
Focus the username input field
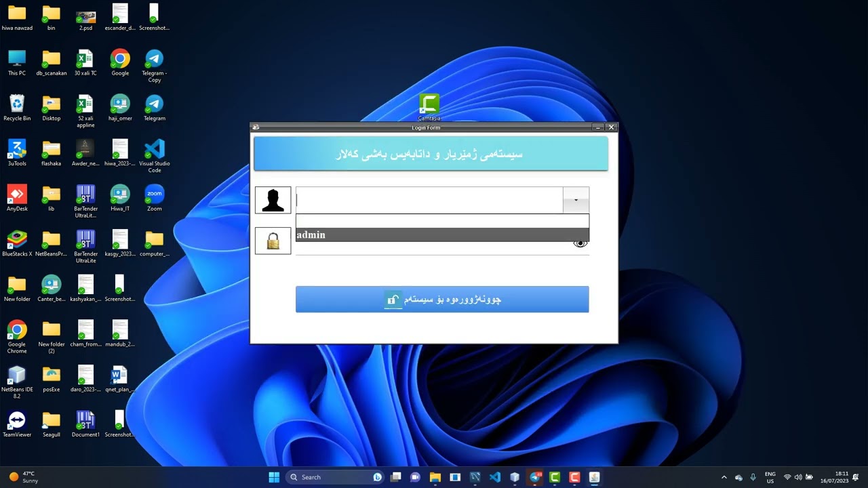[429, 200]
